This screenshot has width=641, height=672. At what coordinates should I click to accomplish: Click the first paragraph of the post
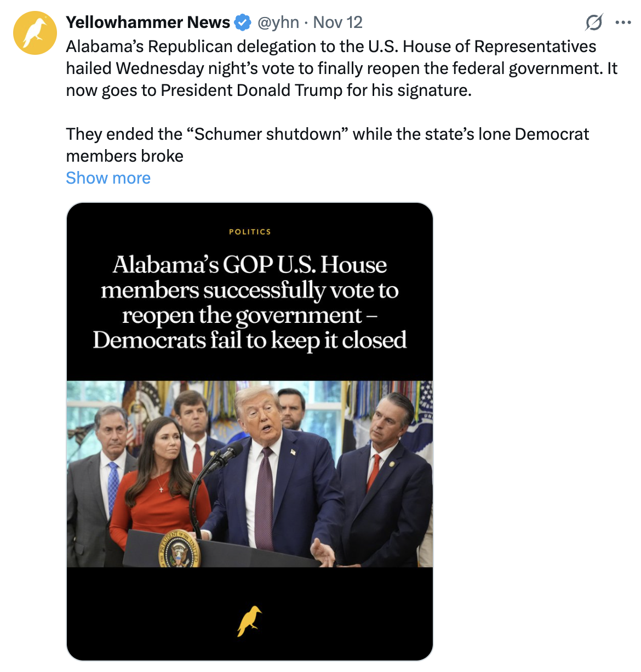pyautogui.click(x=342, y=68)
